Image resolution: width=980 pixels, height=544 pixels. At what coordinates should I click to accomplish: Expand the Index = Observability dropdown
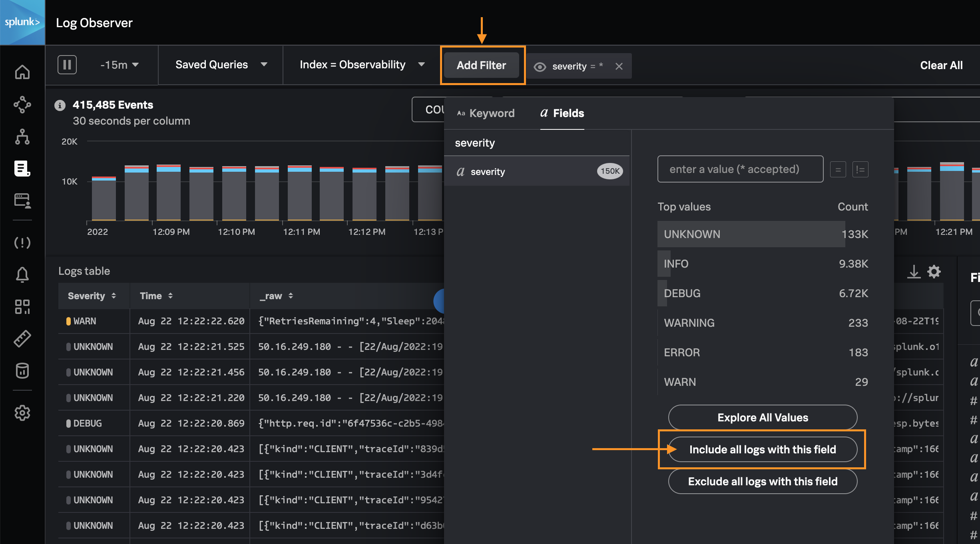click(362, 65)
